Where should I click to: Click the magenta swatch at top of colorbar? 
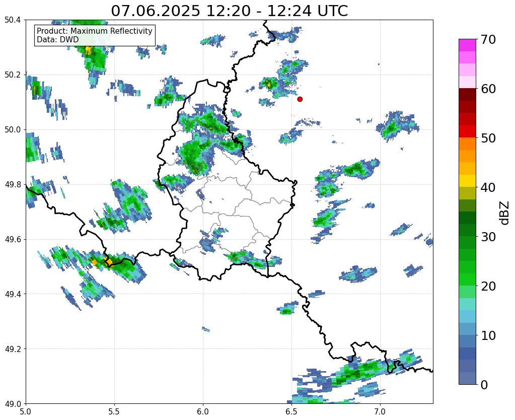pyautogui.click(x=467, y=45)
